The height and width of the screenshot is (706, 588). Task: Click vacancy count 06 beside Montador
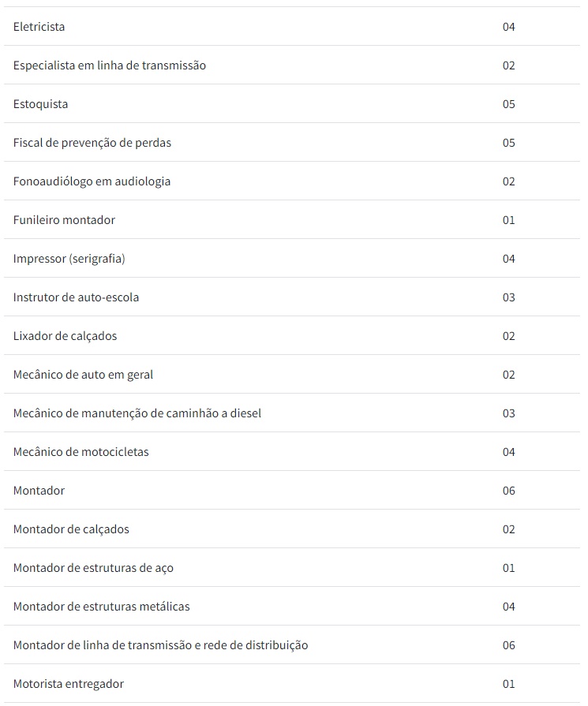[509, 491]
